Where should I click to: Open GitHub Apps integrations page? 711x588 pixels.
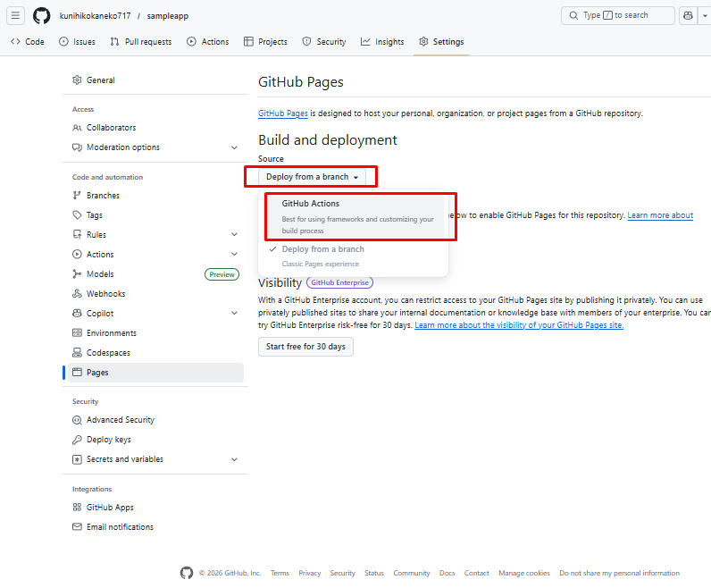tap(110, 508)
